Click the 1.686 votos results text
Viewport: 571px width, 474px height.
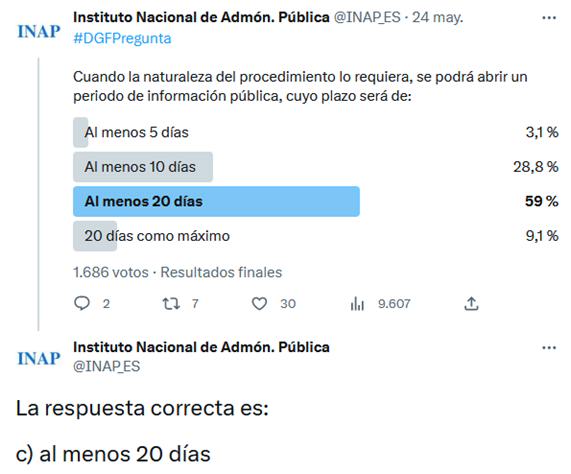tap(111, 272)
